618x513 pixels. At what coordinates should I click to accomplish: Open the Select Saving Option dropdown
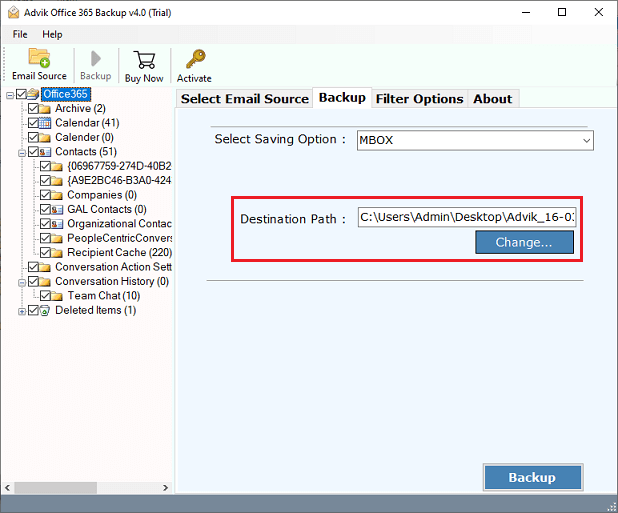coord(475,140)
